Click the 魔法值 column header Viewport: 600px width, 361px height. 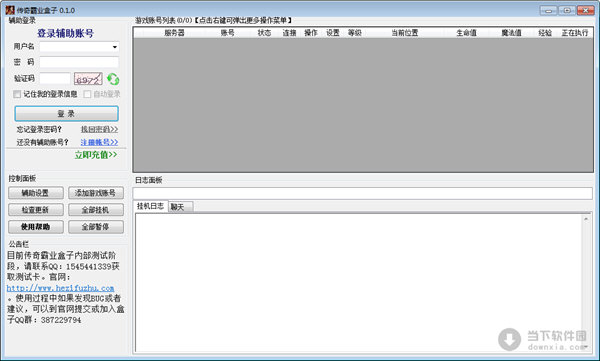click(511, 33)
